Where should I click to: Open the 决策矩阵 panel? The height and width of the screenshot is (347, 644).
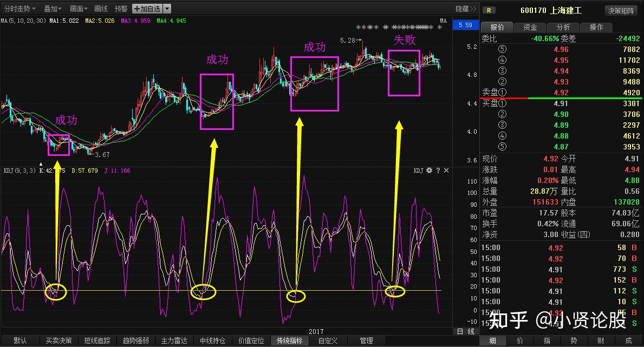620,10
